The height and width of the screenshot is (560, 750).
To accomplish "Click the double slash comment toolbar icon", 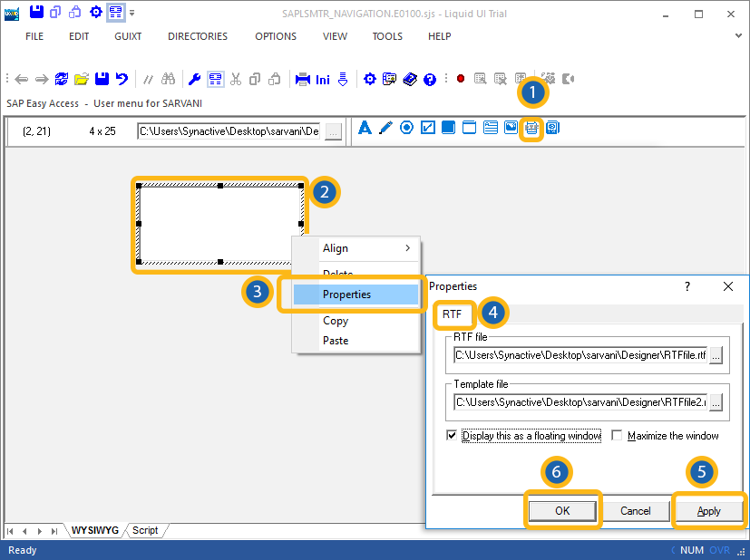I will (149, 80).
